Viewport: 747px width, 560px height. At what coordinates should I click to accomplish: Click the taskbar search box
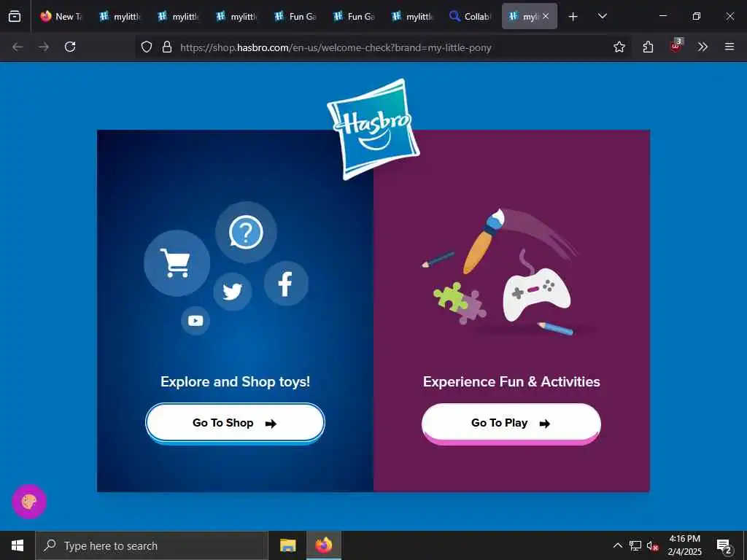152,545
